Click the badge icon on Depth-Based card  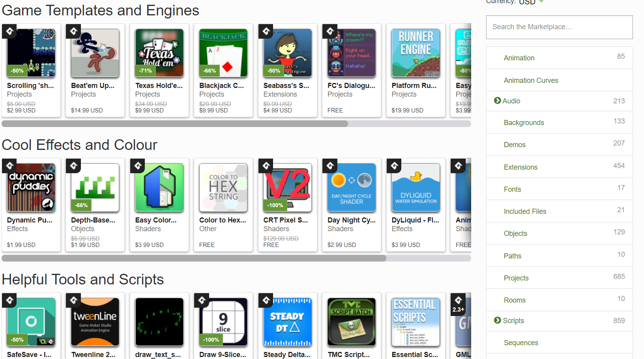[x=73, y=166]
